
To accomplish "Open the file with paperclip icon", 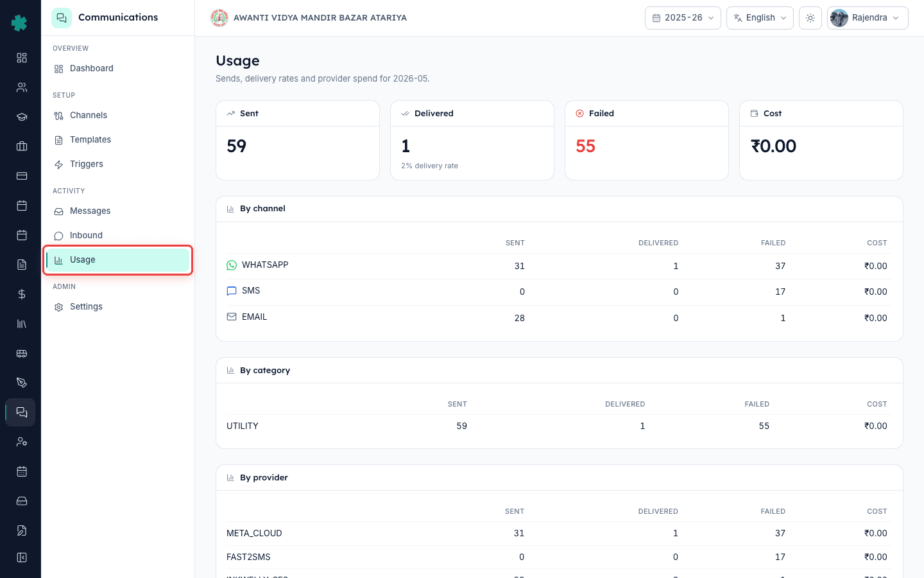I will click(22, 530).
